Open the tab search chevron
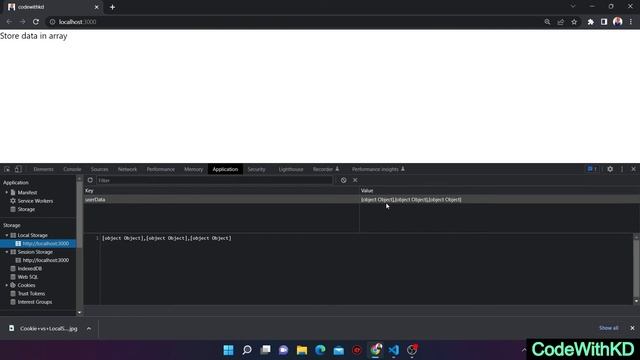The width and height of the screenshot is (640, 360). [x=573, y=7]
